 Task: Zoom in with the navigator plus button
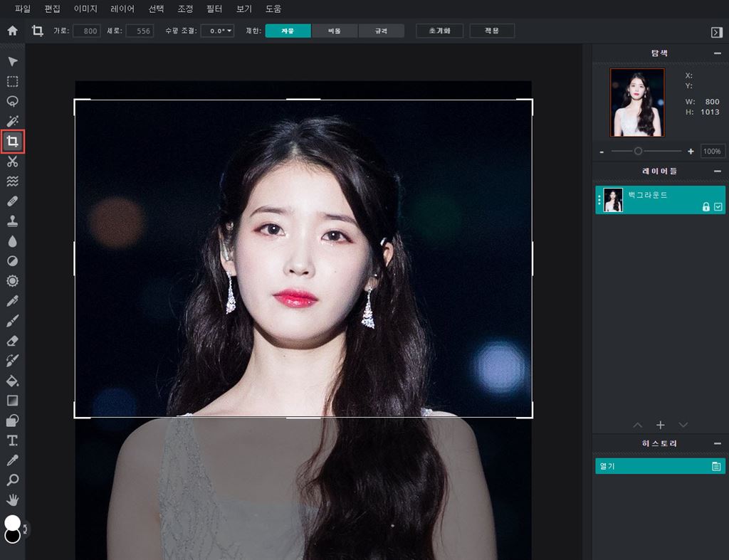691,151
